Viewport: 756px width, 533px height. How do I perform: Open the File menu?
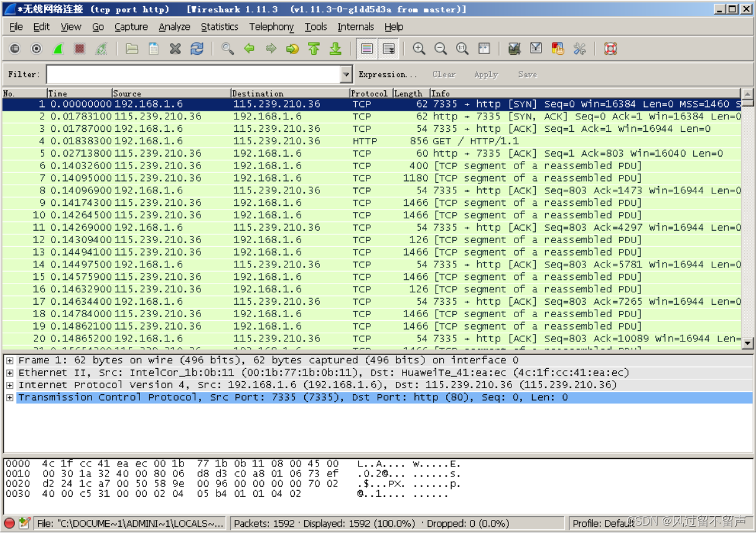(16, 27)
